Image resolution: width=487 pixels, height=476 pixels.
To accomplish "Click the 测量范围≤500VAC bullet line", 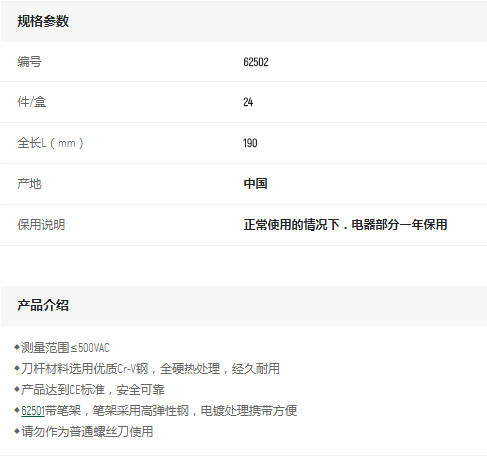I will click(65, 348).
